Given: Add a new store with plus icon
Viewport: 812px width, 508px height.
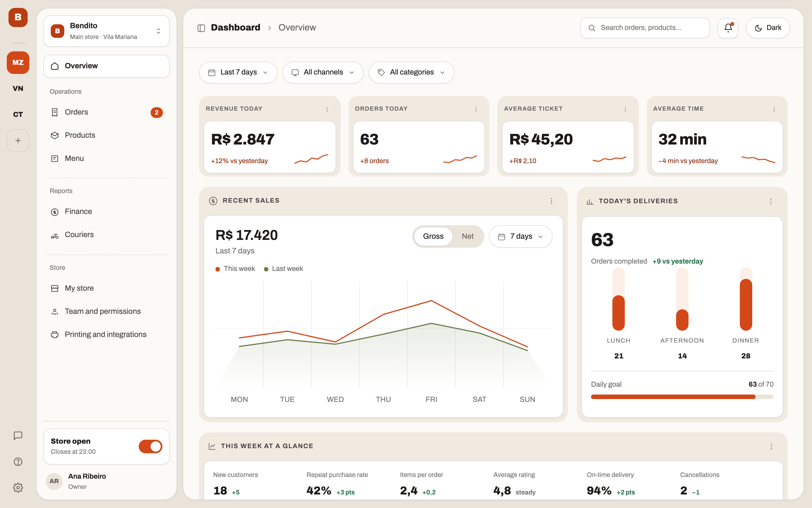Looking at the screenshot, I should pos(18,141).
